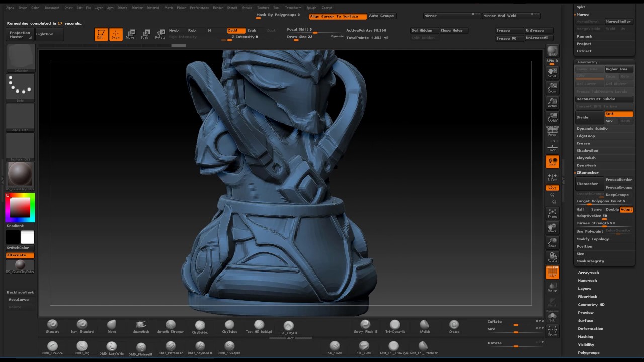Expand the ArrayMesh subpalette
This screenshot has height=362, width=644.
click(588, 272)
